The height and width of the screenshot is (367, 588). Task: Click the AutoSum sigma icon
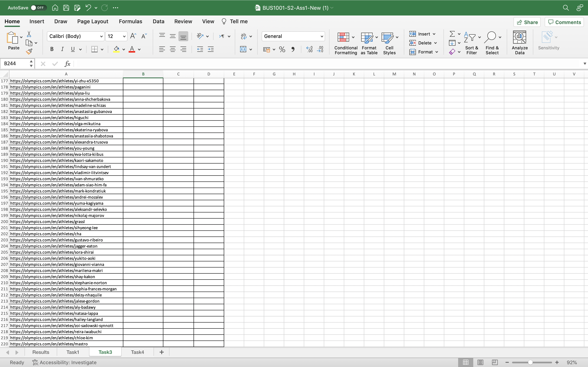[x=452, y=34]
